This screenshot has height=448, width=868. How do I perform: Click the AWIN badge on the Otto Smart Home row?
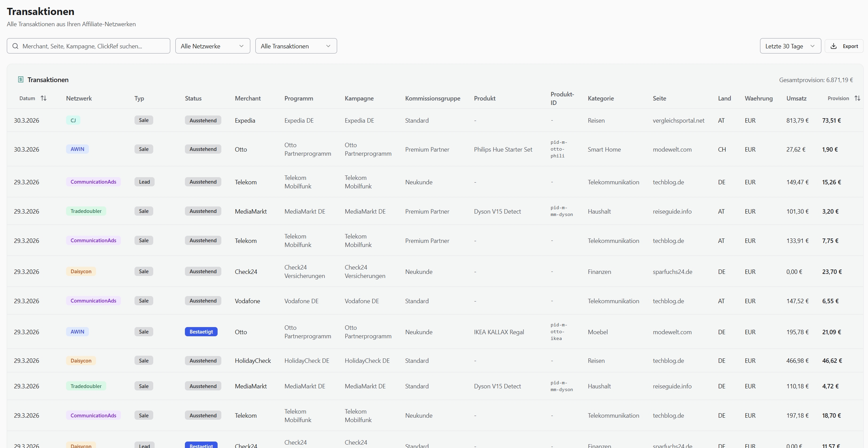click(x=77, y=149)
